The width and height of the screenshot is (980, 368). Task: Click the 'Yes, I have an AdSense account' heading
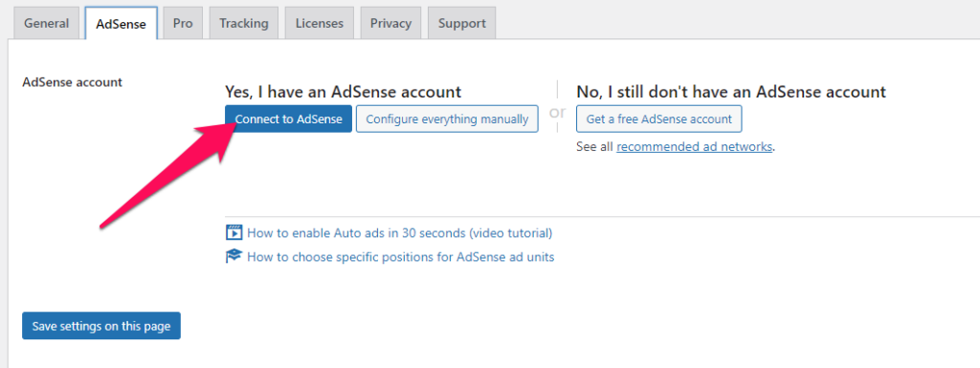[x=344, y=92]
